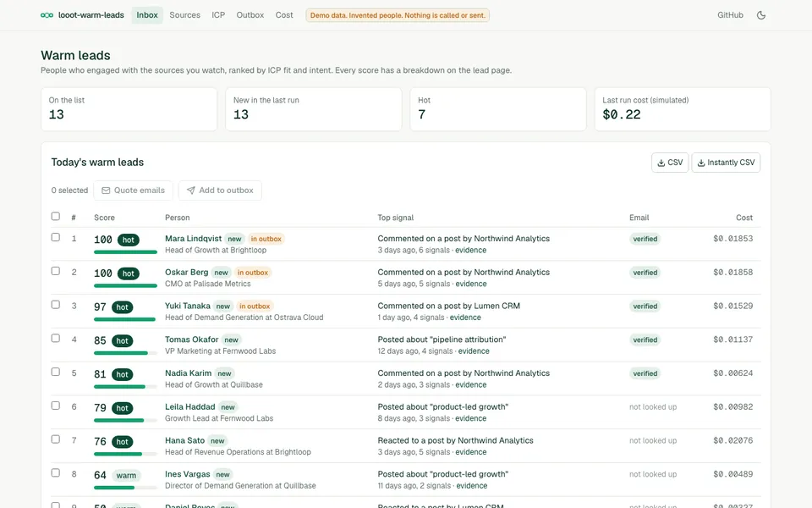View evidence for Hana Sato's signal
Image resolution: width=812 pixels, height=508 pixels.
coord(471,452)
